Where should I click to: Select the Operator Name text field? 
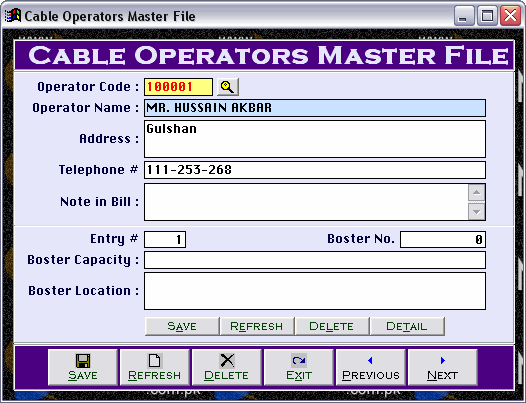[x=315, y=108]
